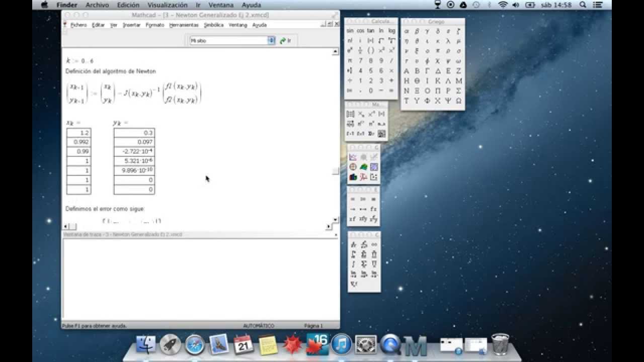This screenshot has height=362, width=644.
Task: Insert uppercase Greek Pi
Action: tap(438, 90)
